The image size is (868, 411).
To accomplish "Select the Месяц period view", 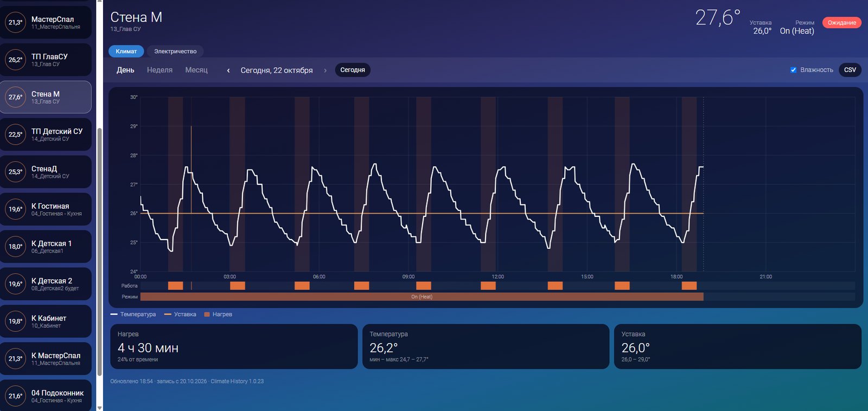I will [196, 70].
